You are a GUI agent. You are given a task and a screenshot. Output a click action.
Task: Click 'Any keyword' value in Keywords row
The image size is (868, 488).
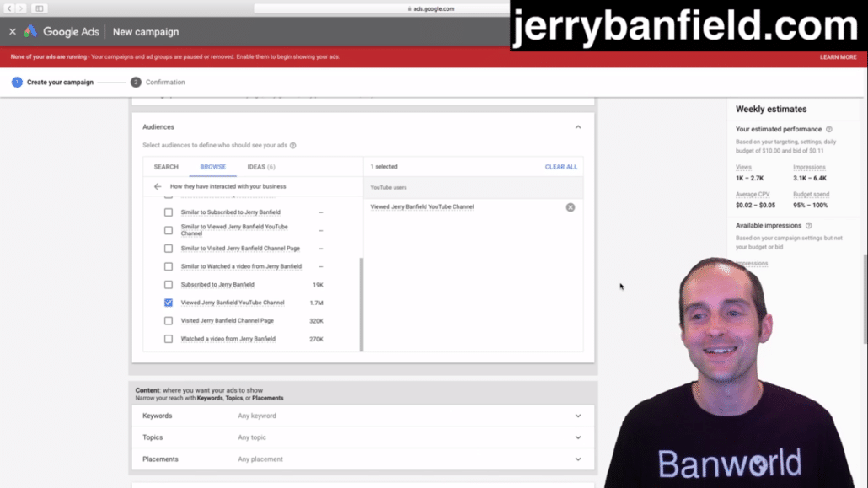[257, 416]
